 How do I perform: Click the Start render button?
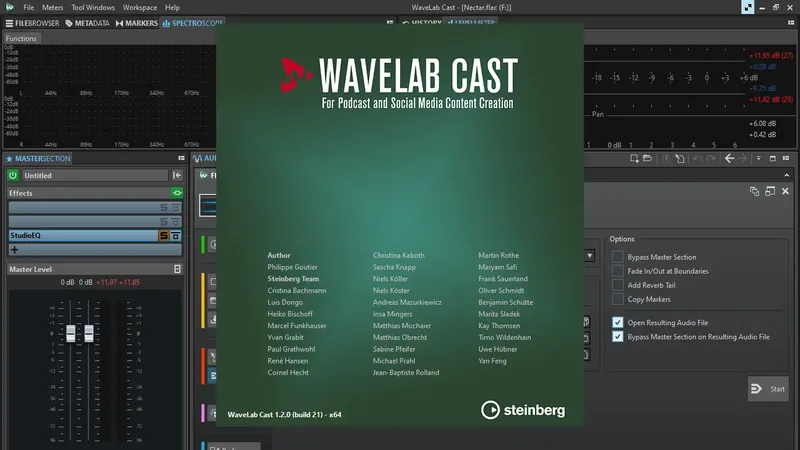tap(768, 389)
